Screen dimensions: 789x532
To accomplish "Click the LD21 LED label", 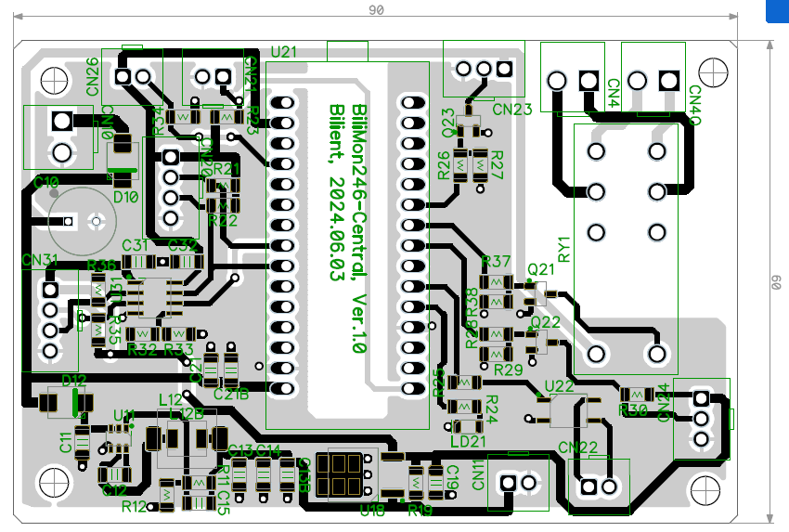I will click(x=468, y=442).
